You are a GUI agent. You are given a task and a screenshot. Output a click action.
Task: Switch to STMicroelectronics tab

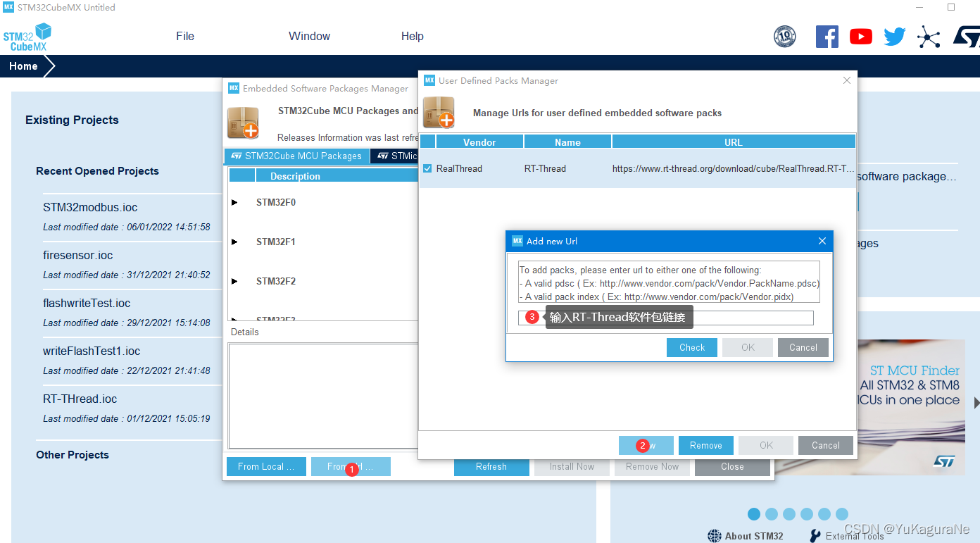coord(395,156)
